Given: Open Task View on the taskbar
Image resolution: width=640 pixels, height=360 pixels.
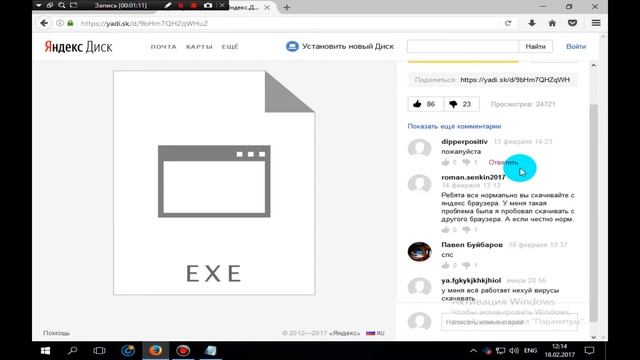Looking at the screenshot, I should [x=99, y=351].
